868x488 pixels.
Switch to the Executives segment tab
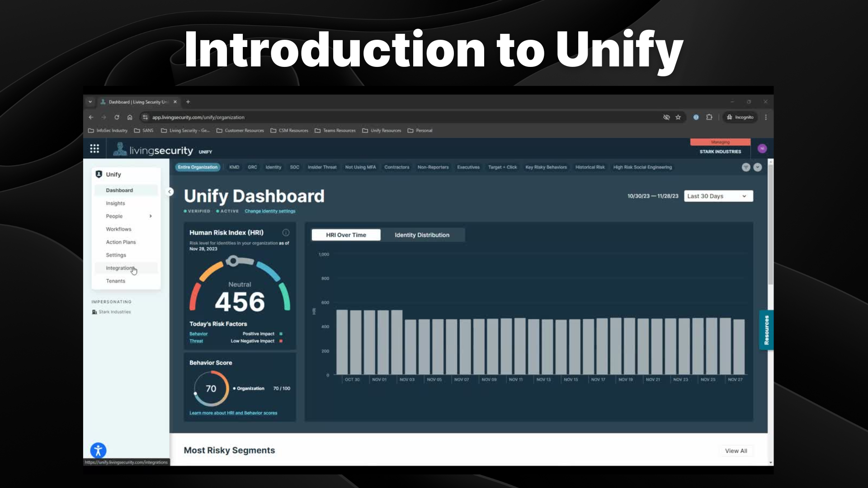pyautogui.click(x=468, y=168)
